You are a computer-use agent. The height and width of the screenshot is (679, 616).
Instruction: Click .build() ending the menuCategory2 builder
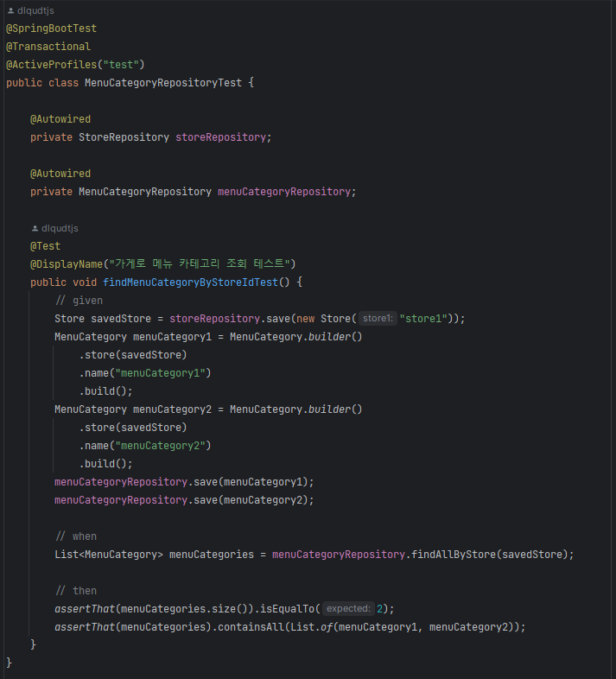105,464
